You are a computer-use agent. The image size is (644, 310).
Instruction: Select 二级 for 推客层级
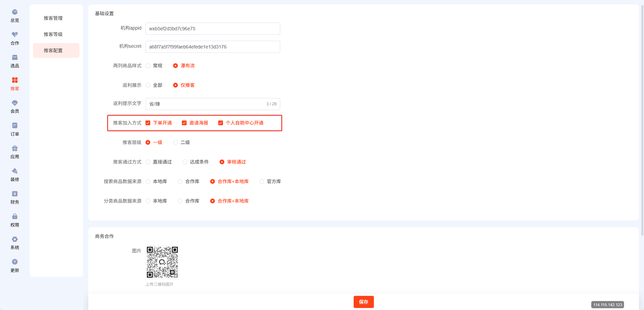pyautogui.click(x=175, y=142)
